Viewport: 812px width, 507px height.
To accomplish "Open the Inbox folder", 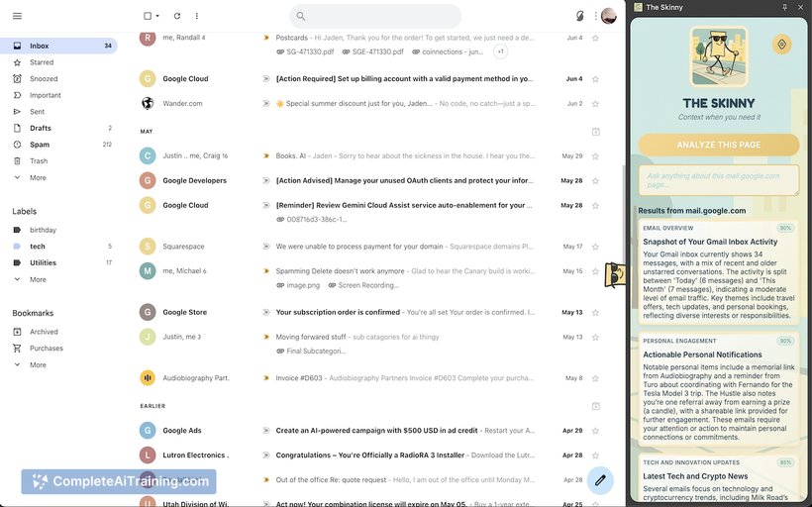I will click(58, 46).
